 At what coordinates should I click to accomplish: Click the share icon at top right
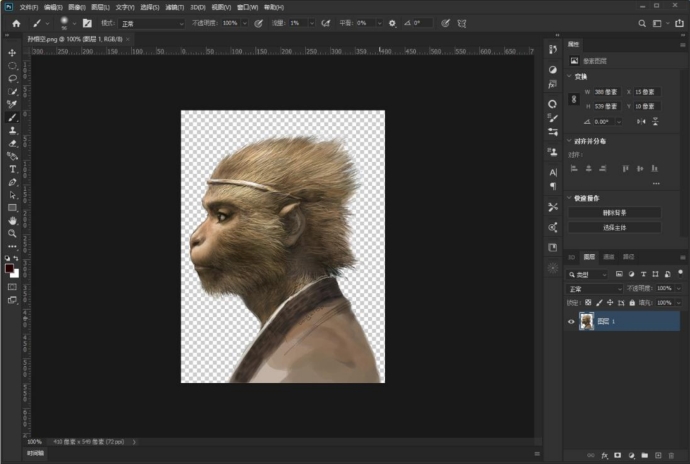[x=679, y=23]
